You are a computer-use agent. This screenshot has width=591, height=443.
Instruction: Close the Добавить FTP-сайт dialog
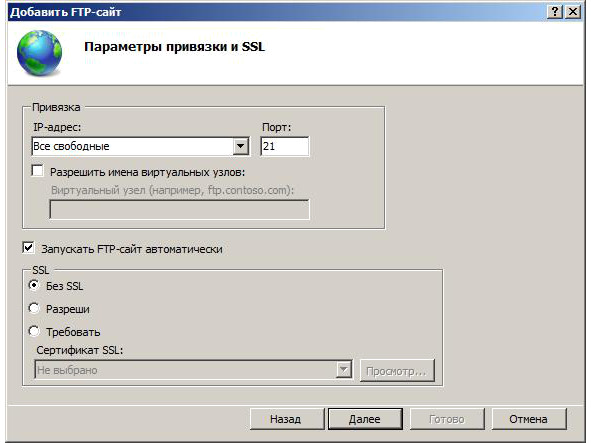(x=573, y=12)
